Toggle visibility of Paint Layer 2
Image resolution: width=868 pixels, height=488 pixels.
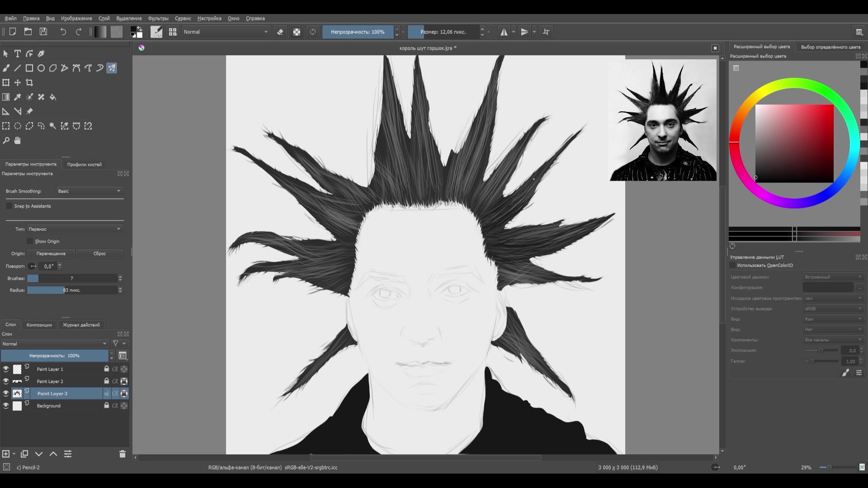click(5, 381)
